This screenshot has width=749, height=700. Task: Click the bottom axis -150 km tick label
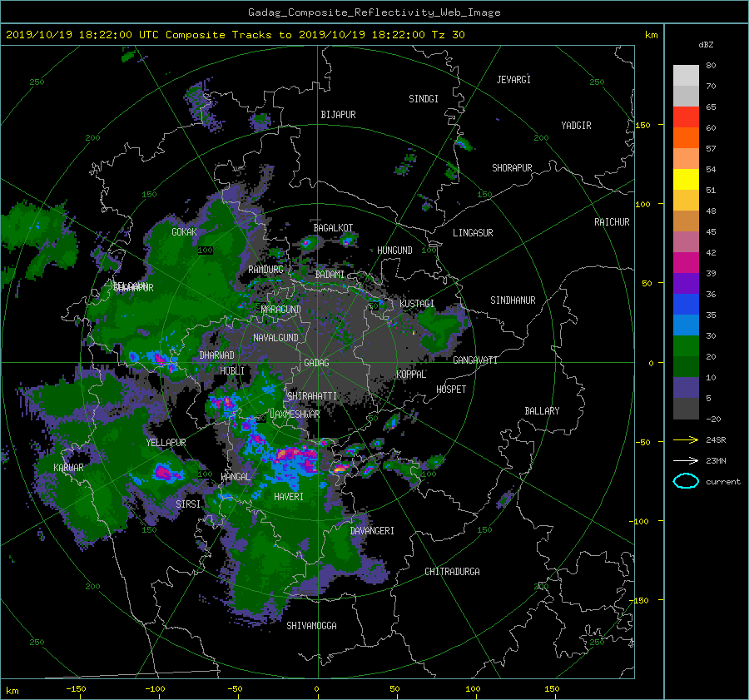point(76,689)
